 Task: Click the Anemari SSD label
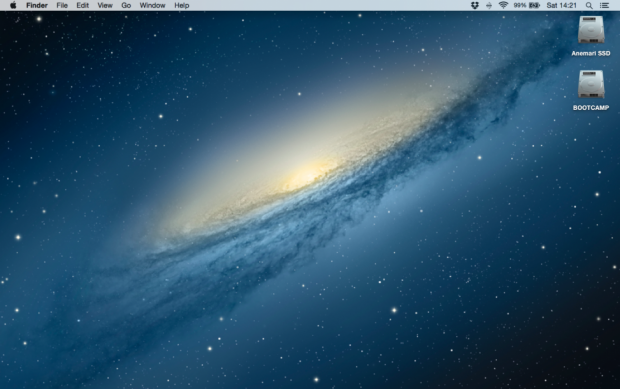[x=591, y=53]
